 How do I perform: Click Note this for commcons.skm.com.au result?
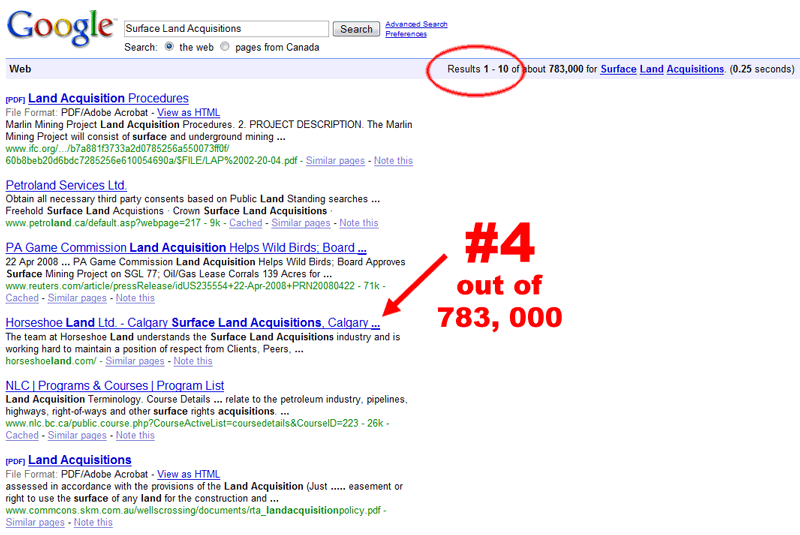[x=93, y=523]
